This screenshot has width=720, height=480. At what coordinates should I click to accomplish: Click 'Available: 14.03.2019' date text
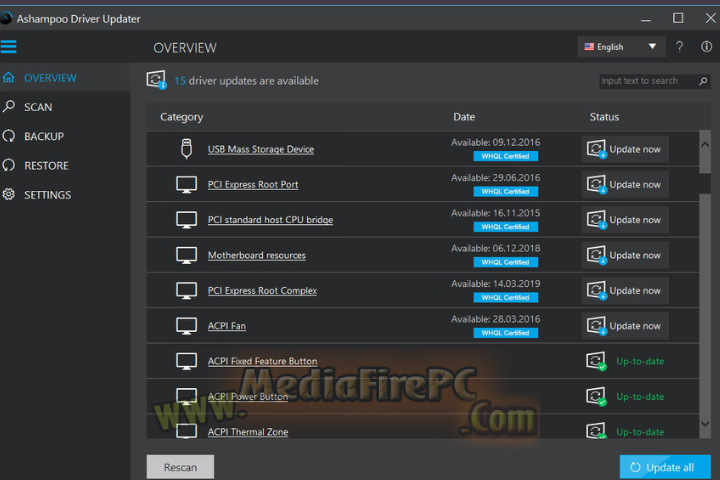coord(495,284)
